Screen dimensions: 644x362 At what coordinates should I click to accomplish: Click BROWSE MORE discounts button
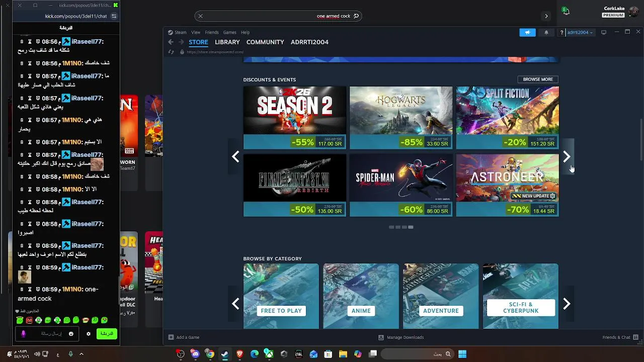pyautogui.click(x=538, y=79)
